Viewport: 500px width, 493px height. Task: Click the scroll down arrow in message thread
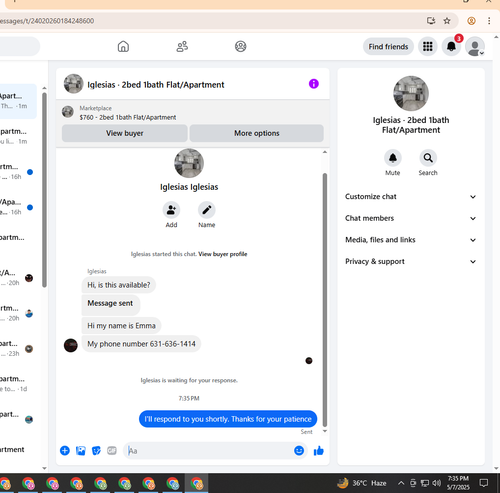click(325, 431)
